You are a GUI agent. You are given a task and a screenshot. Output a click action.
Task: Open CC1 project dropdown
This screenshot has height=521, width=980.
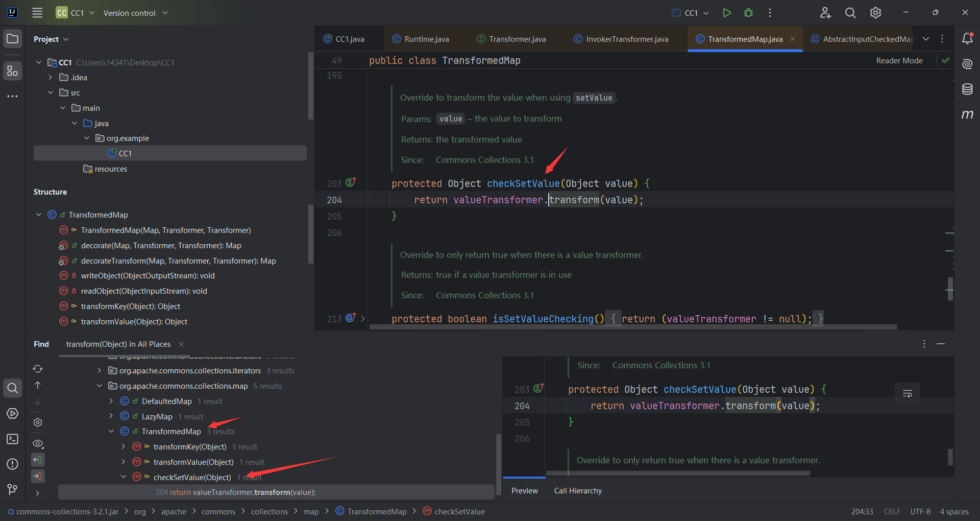pyautogui.click(x=76, y=13)
